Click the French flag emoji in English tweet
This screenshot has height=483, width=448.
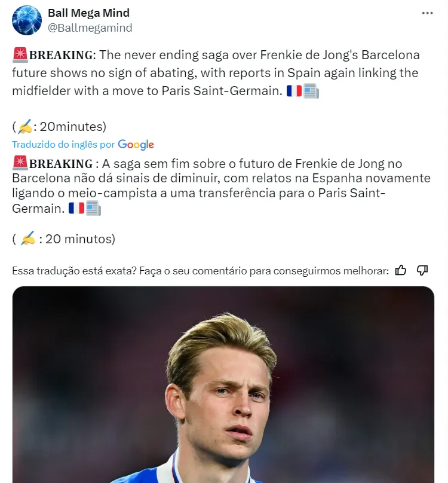[x=294, y=91]
